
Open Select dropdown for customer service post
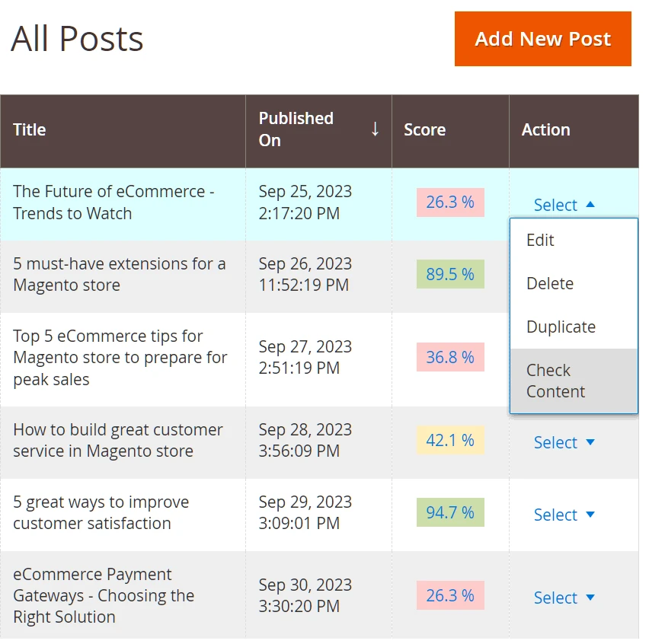coord(564,442)
